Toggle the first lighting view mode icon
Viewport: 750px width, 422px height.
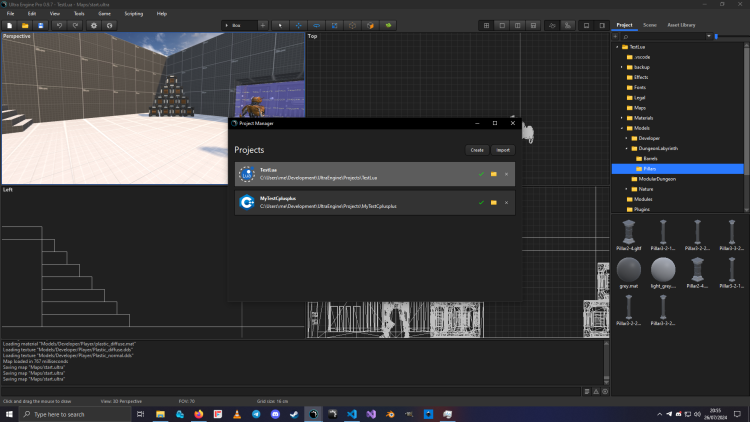(x=552, y=25)
